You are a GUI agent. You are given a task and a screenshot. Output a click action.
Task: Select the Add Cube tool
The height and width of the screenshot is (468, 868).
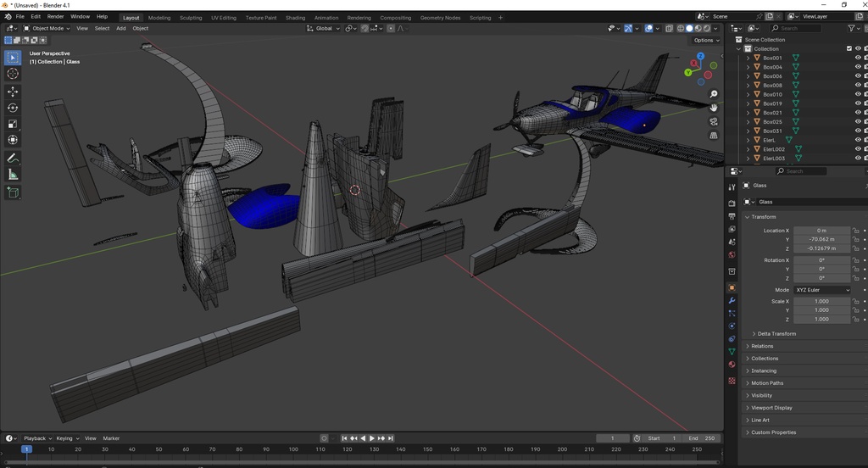[x=13, y=192]
